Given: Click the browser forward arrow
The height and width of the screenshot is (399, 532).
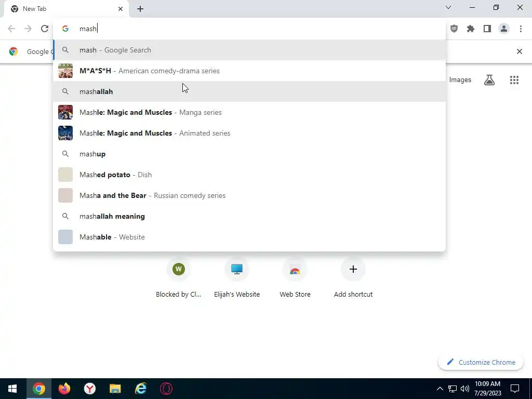Looking at the screenshot, I should pos(28,29).
